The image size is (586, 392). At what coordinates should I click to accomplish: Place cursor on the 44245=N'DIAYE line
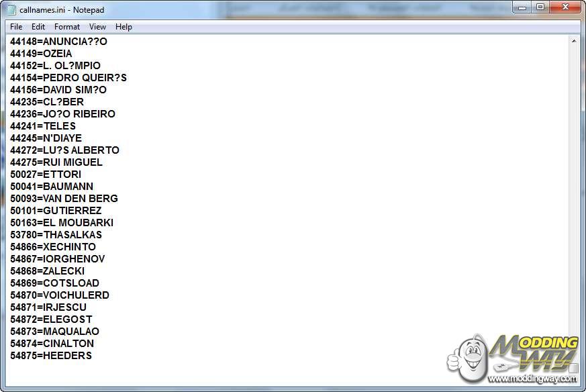46,138
